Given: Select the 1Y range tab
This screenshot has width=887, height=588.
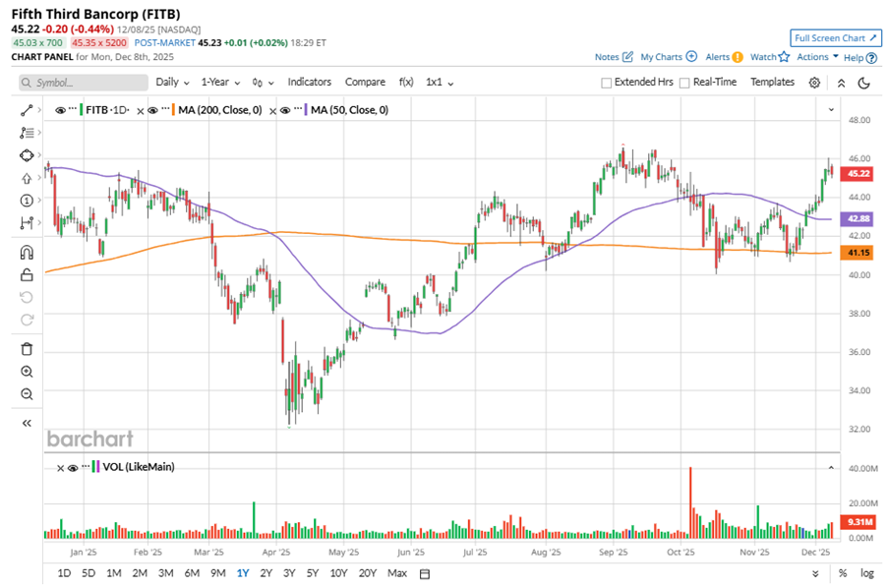Looking at the screenshot, I should [x=243, y=573].
